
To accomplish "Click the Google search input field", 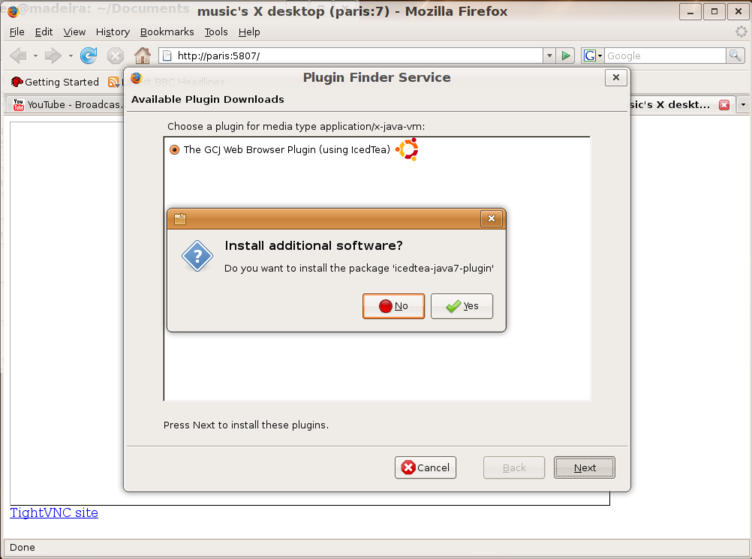I will coord(665,56).
